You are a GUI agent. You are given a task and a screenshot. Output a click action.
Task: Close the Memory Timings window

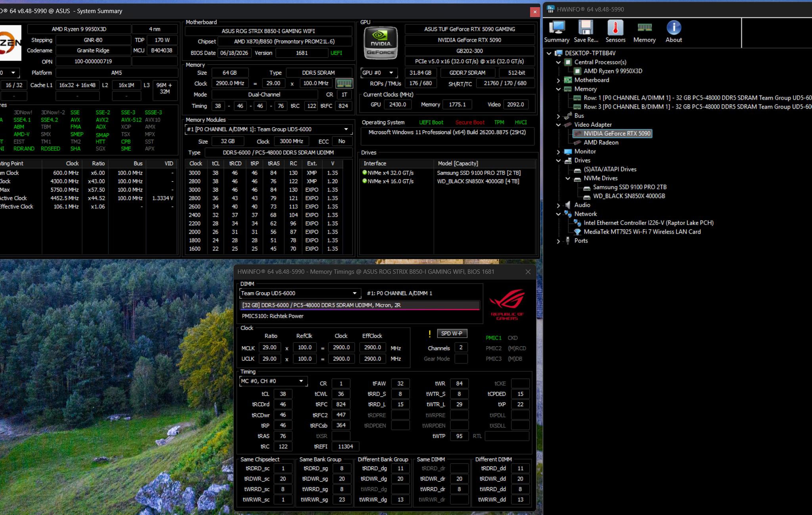(x=528, y=272)
